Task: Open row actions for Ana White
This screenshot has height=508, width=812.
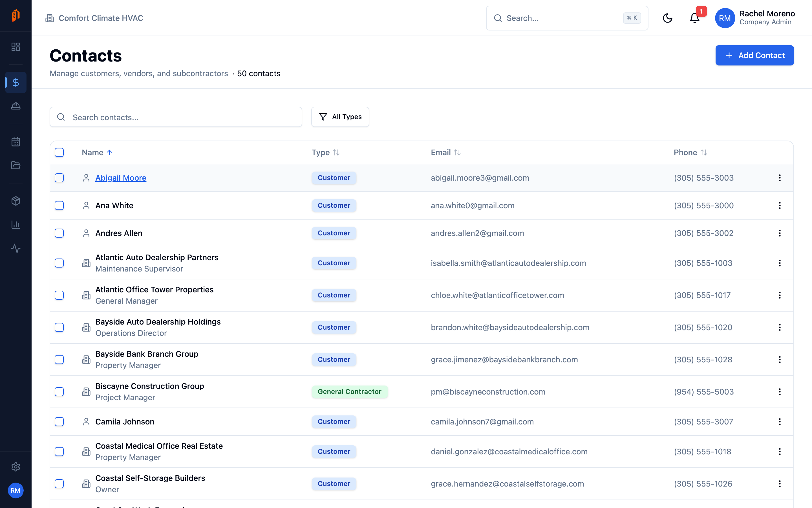Action: point(780,205)
